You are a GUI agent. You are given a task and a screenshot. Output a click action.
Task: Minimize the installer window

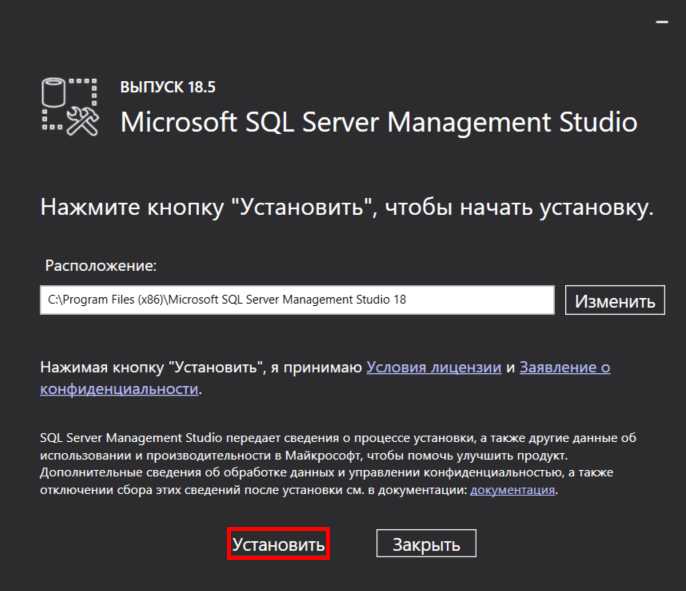(661, 20)
